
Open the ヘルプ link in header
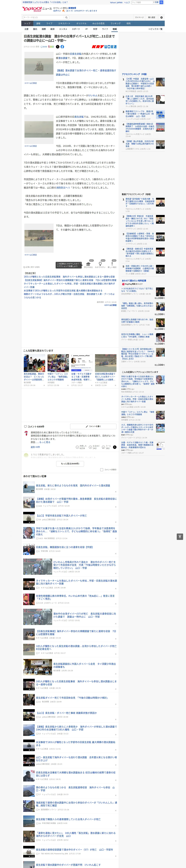(127, 2)
